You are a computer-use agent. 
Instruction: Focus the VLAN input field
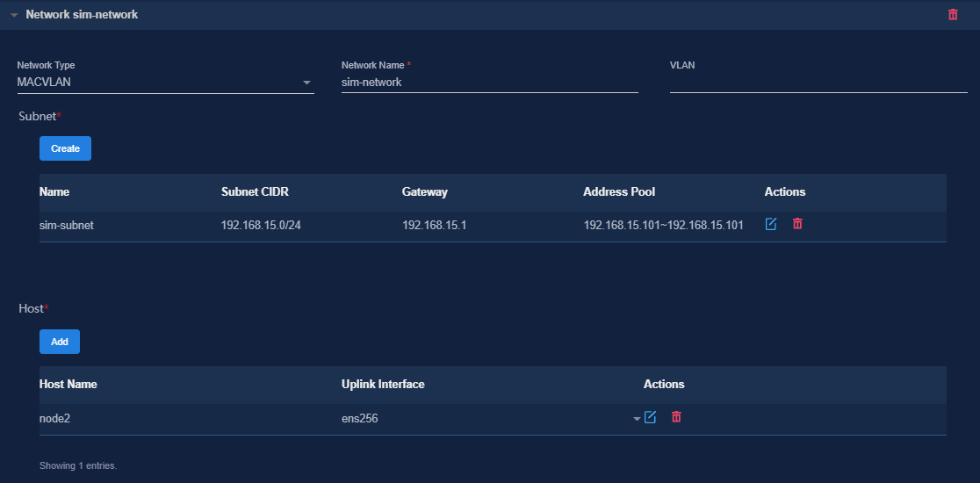click(x=818, y=82)
